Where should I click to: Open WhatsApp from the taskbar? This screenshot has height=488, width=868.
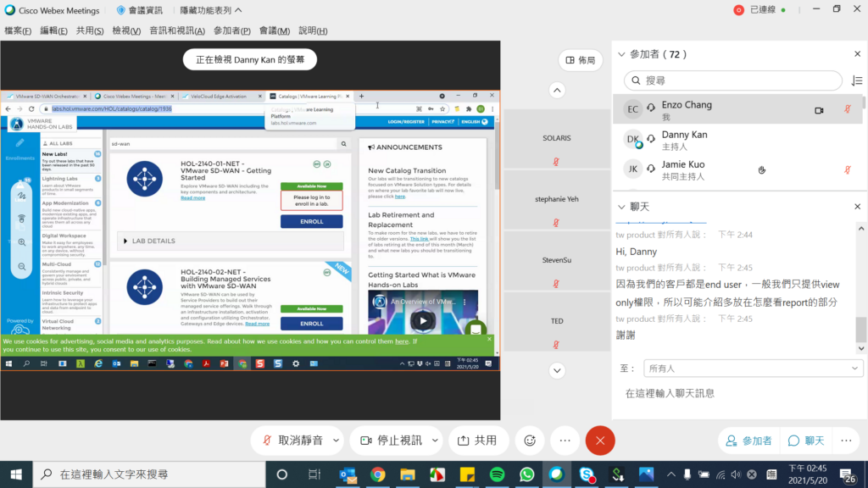click(527, 474)
